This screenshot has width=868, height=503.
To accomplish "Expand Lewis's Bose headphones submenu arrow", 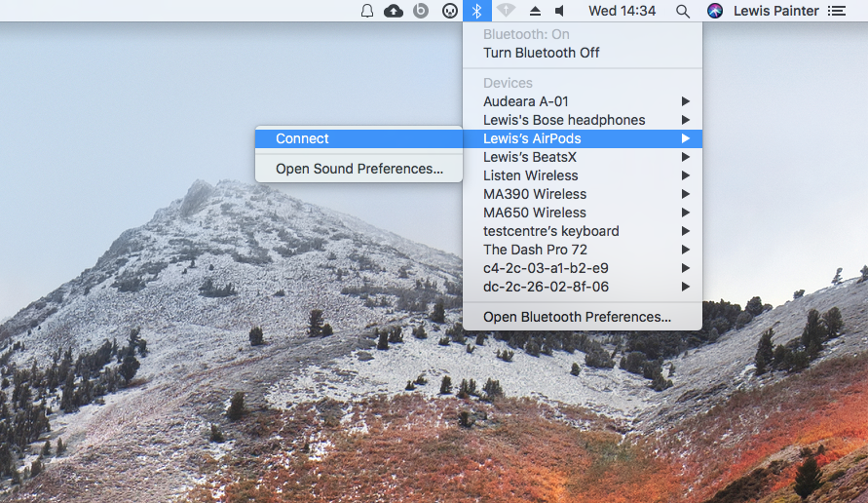I will pyautogui.click(x=686, y=120).
